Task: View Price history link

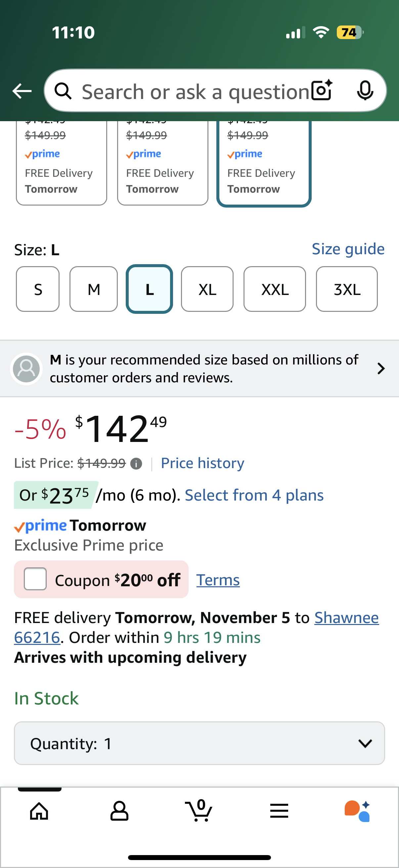Action: [202, 463]
